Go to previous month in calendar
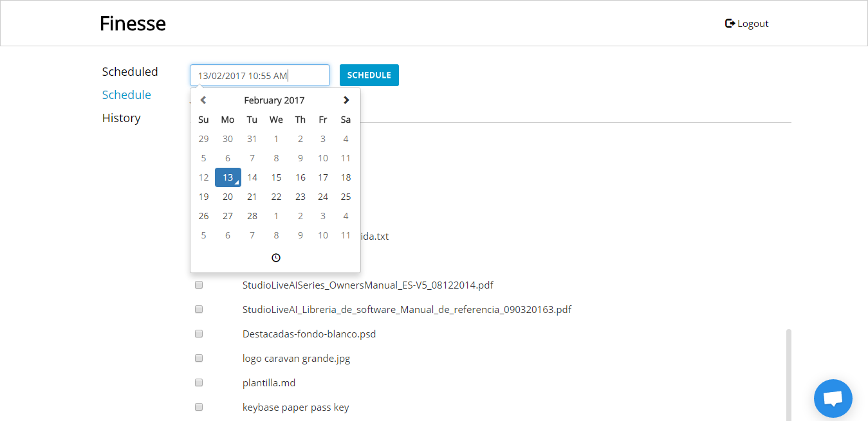 [203, 100]
